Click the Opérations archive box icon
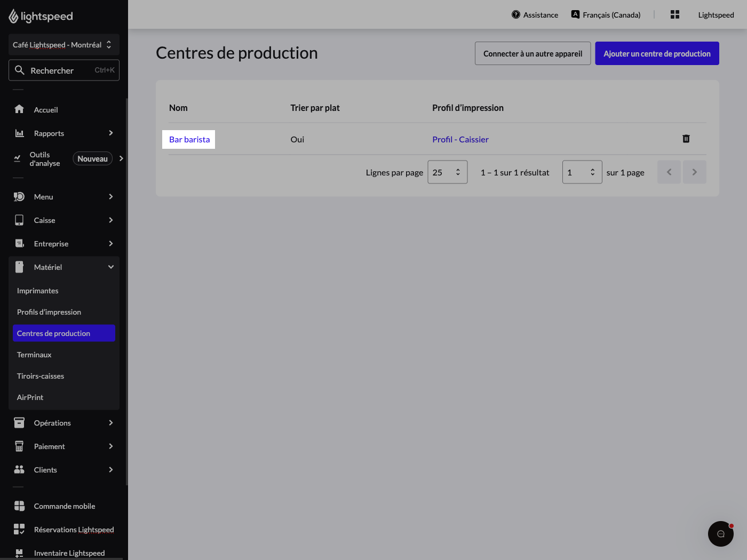The image size is (747, 560). coord(19,422)
